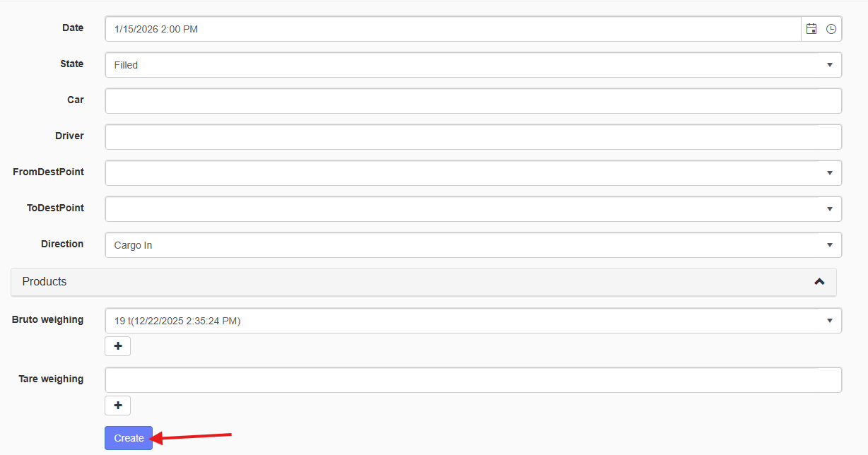868x455 pixels.
Task: Click the Direction field label
Action: pyautogui.click(x=62, y=244)
